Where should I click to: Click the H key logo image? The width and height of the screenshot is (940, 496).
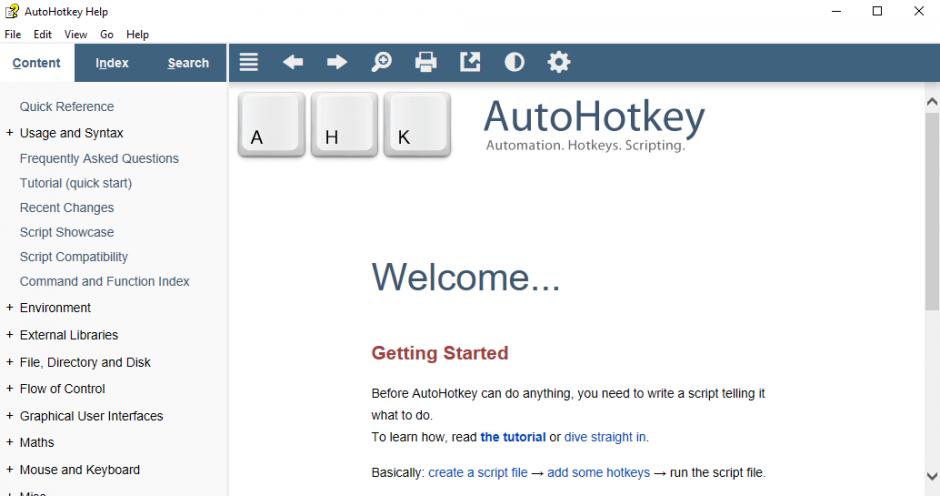tap(344, 125)
